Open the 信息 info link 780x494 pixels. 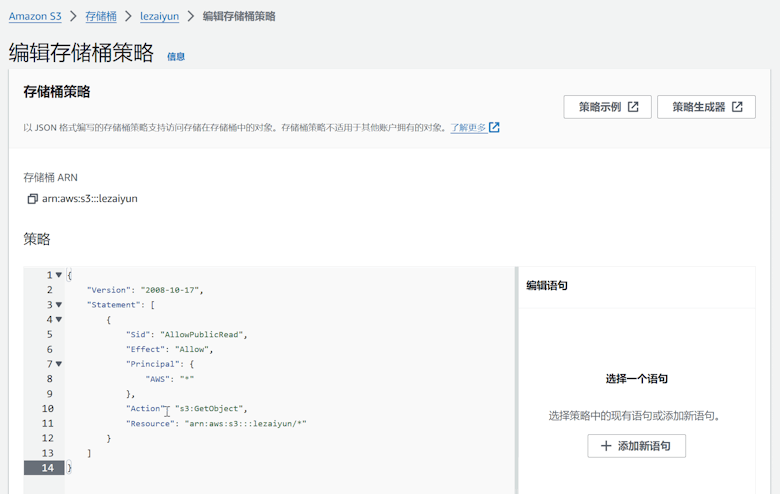(x=176, y=57)
